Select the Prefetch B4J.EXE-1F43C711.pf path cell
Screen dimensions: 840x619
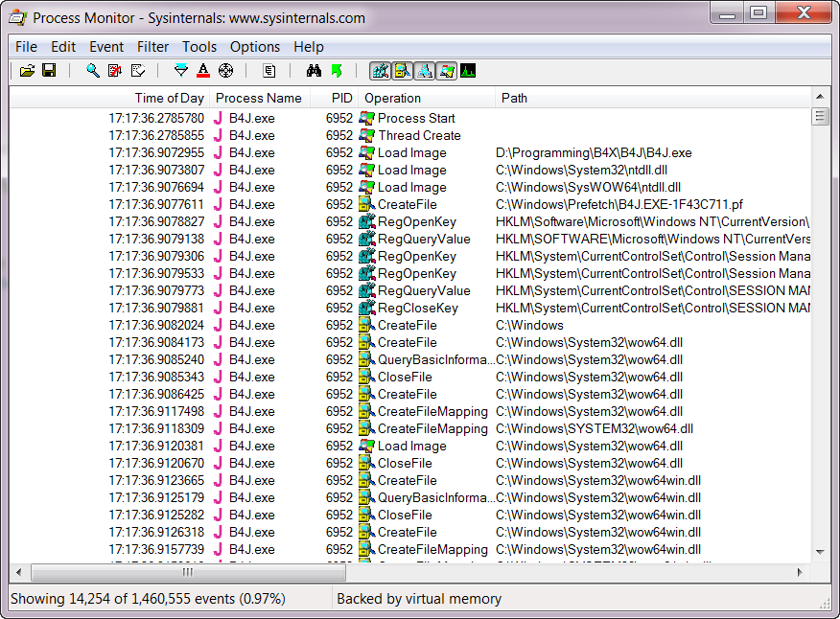click(x=619, y=204)
